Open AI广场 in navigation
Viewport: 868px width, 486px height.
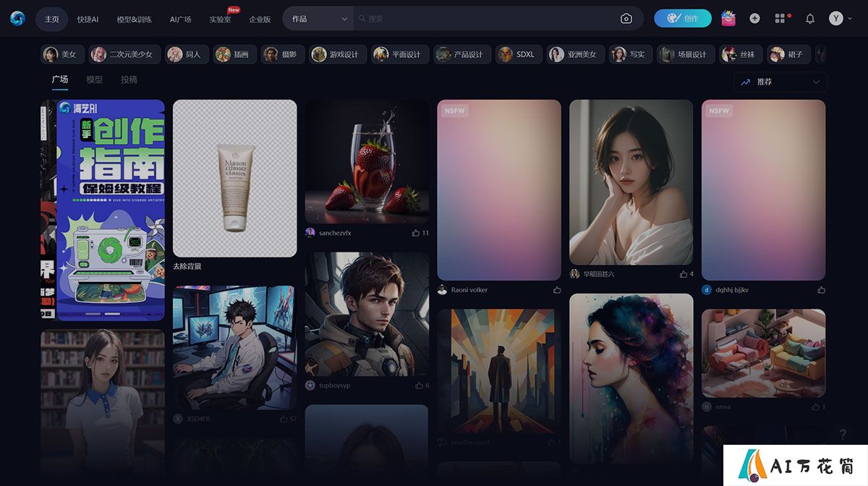click(x=180, y=20)
